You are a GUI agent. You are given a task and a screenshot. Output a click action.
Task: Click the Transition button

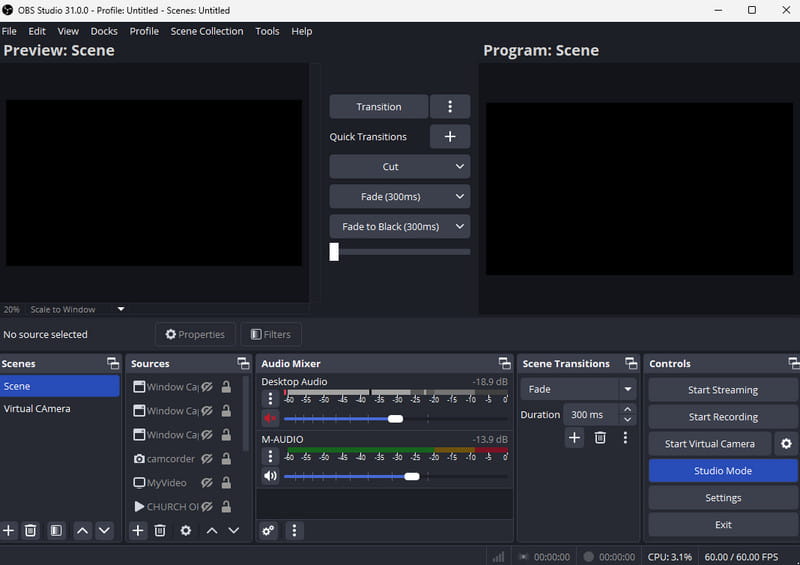tap(379, 106)
